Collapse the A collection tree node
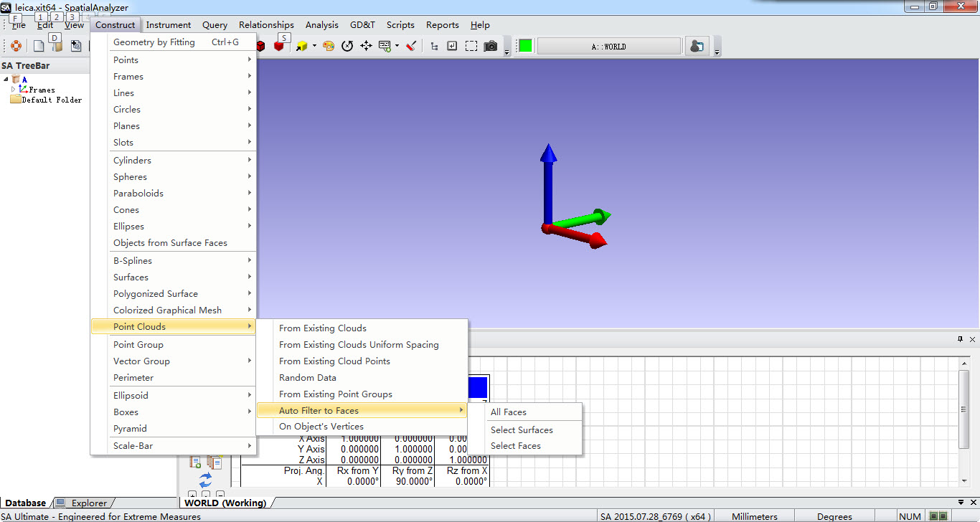 click(x=6, y=80)
